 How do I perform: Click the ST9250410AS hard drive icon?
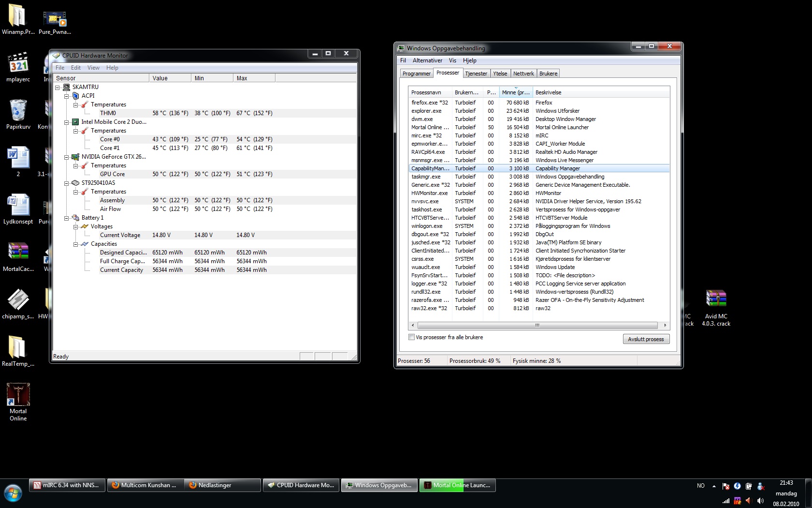point(75,183)
